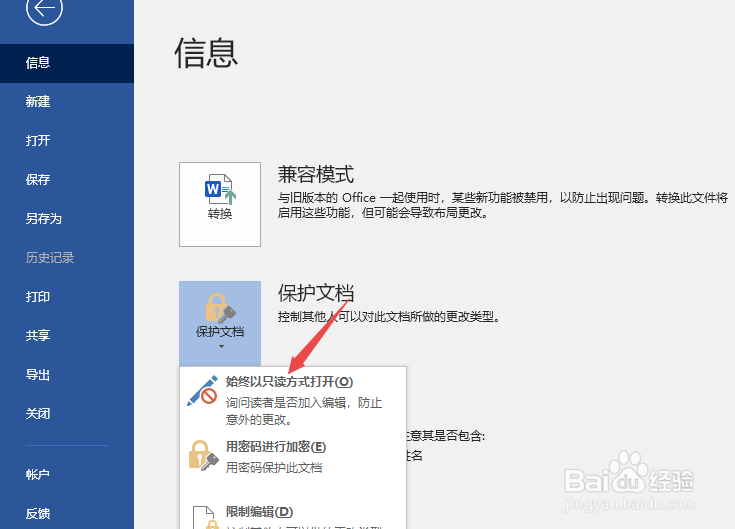The width and height of the screenshot is (735, 529).
Task: Go back using the circular arrow button
Action: tap(45, 8)
